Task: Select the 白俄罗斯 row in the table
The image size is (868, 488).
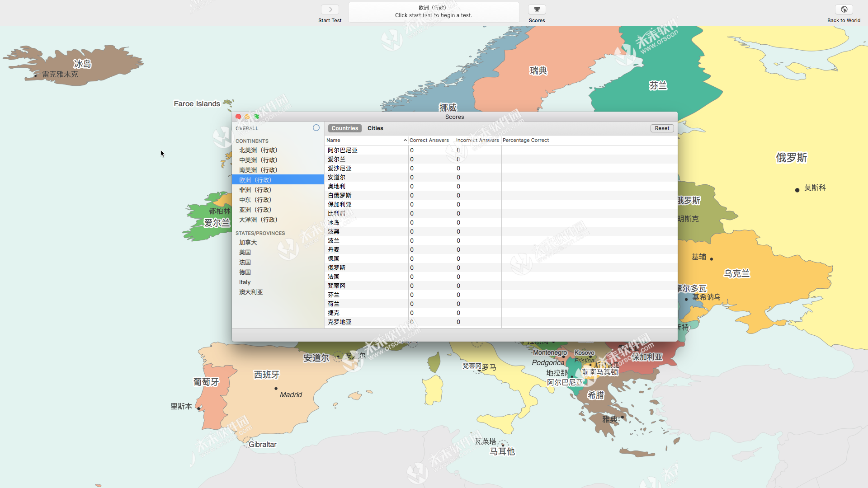Action: [501, 195]
